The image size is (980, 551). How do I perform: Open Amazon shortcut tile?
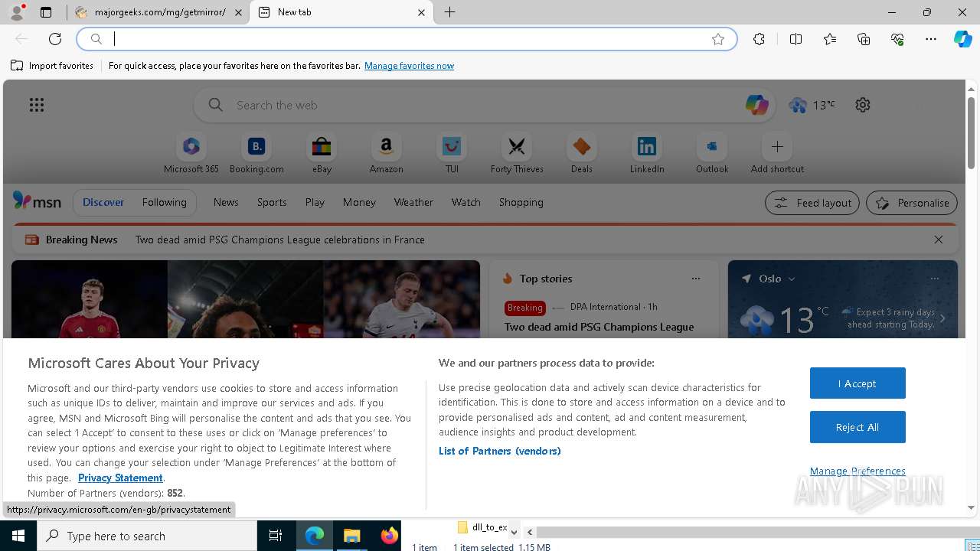[x=386, y=154]
